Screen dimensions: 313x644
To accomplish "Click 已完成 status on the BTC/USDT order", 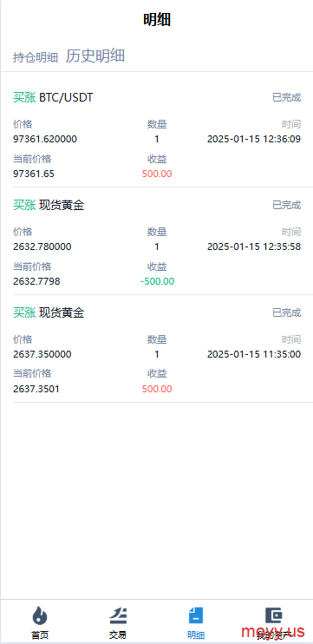I will (287, 97).
